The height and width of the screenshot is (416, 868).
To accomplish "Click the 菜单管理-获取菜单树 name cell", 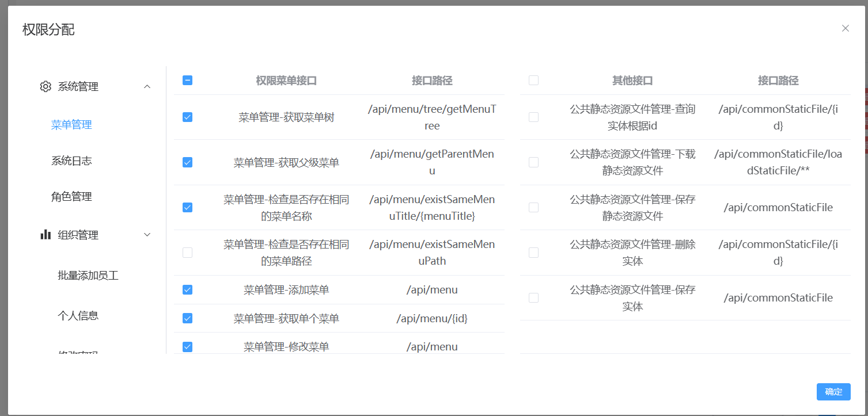I will coord(286,117).
